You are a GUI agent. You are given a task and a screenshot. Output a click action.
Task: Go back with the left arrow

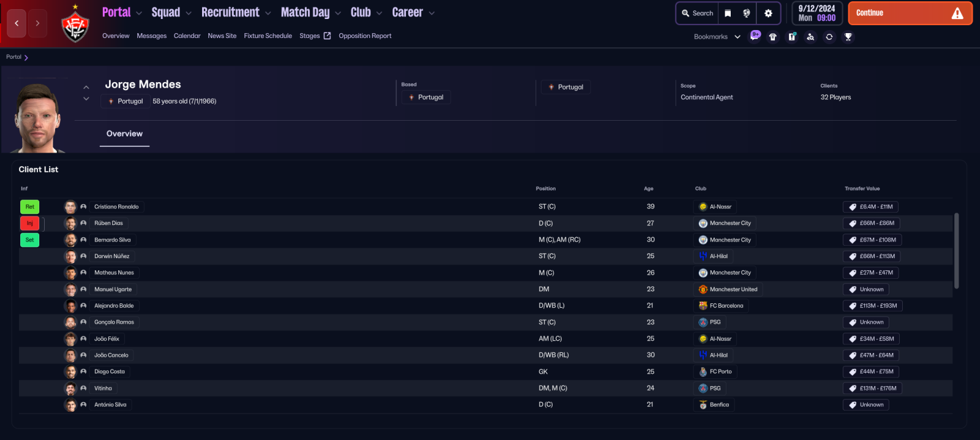point(17,23)
